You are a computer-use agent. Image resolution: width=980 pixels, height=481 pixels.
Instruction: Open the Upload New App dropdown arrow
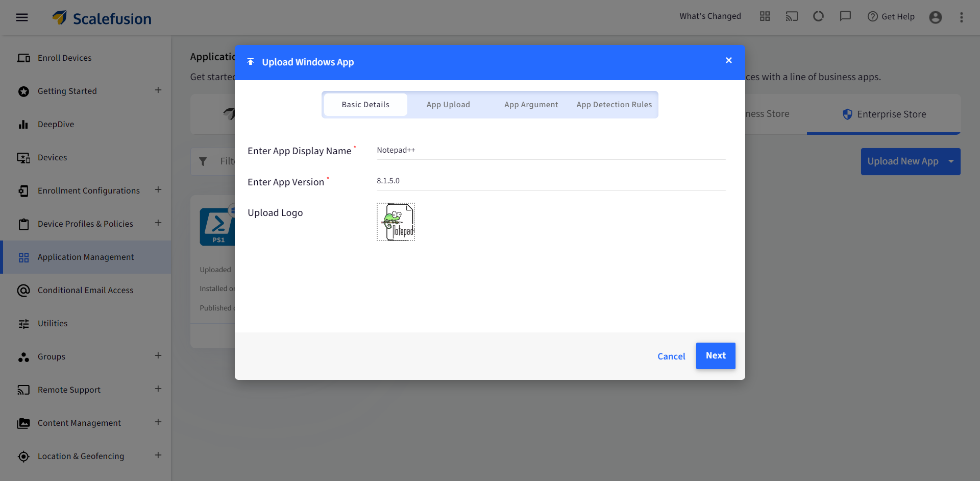951,161
